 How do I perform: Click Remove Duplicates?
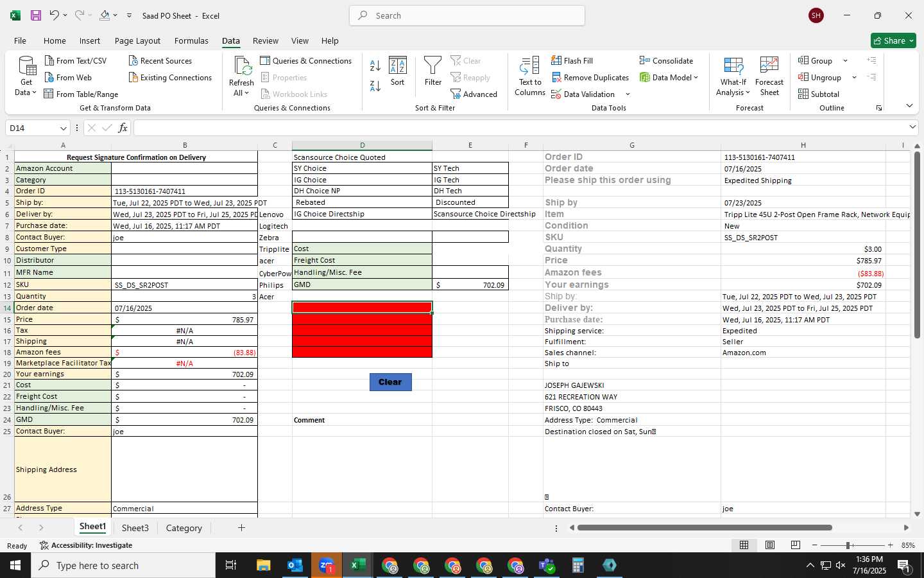[590, 77]
